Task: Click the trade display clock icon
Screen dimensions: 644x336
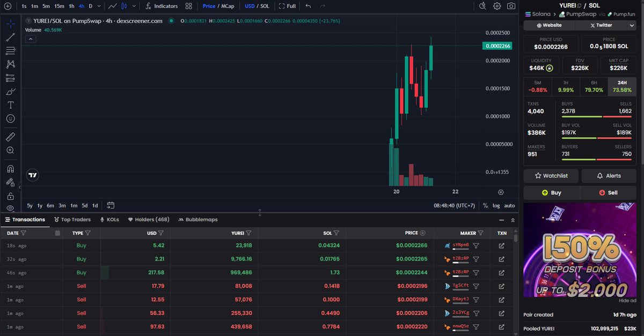Action: coord(482,6)
